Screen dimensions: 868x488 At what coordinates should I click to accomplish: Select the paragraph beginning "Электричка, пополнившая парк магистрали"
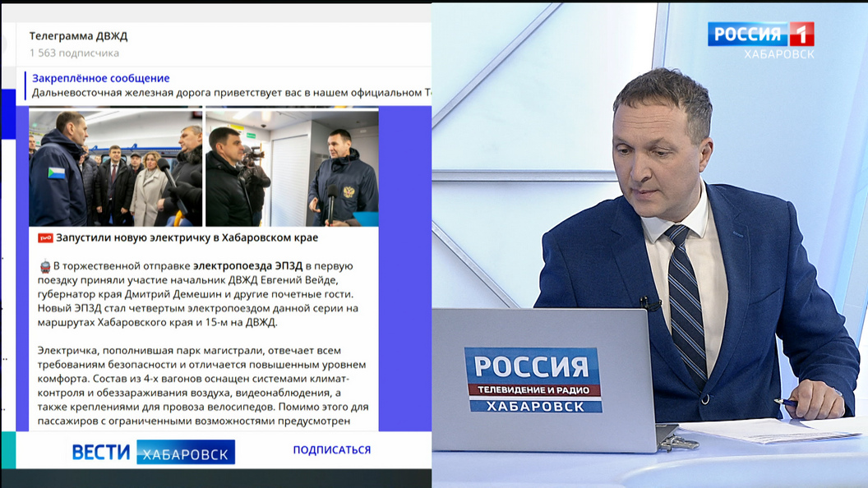click(203, 385)
